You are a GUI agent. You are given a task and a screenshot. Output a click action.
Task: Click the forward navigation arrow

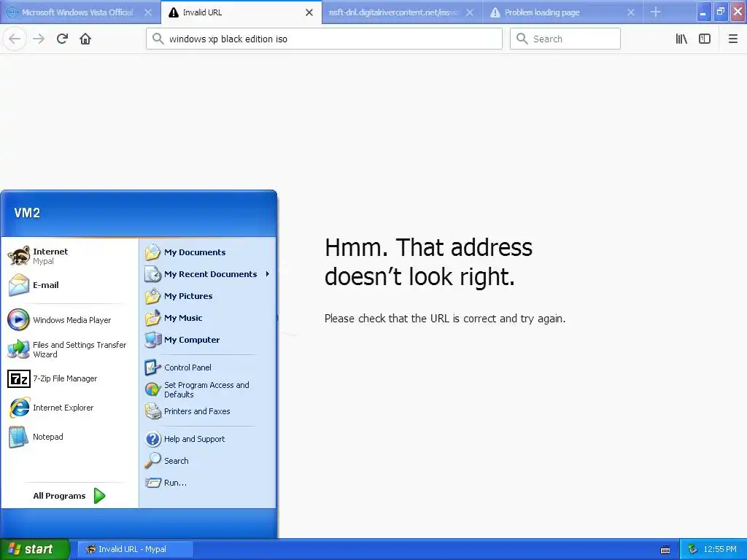pos(39,39)
